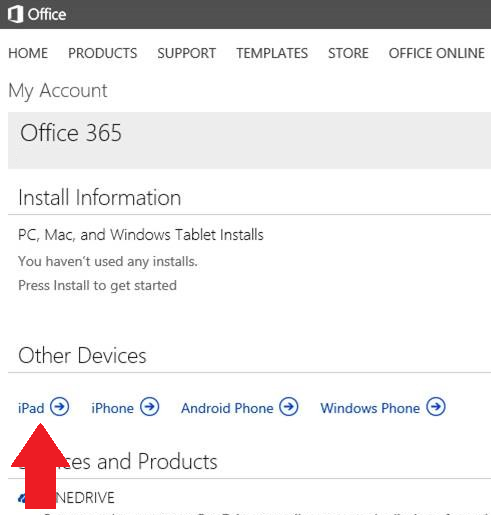This screenshot has width=491, height=515.
Task: Click the Office logo icon in header
Action: 15,14
